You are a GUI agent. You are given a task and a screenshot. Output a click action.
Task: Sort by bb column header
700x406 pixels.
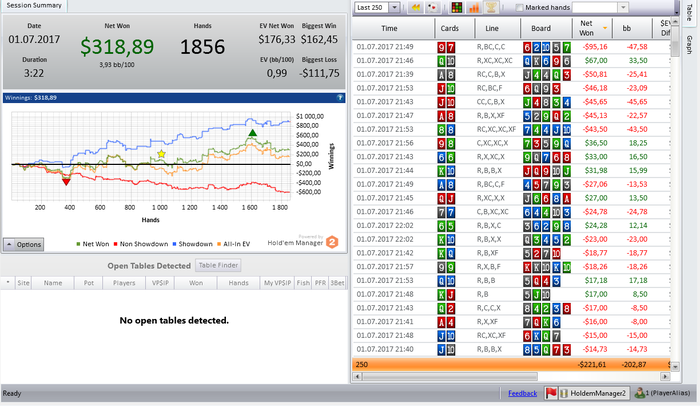point(632,28)
